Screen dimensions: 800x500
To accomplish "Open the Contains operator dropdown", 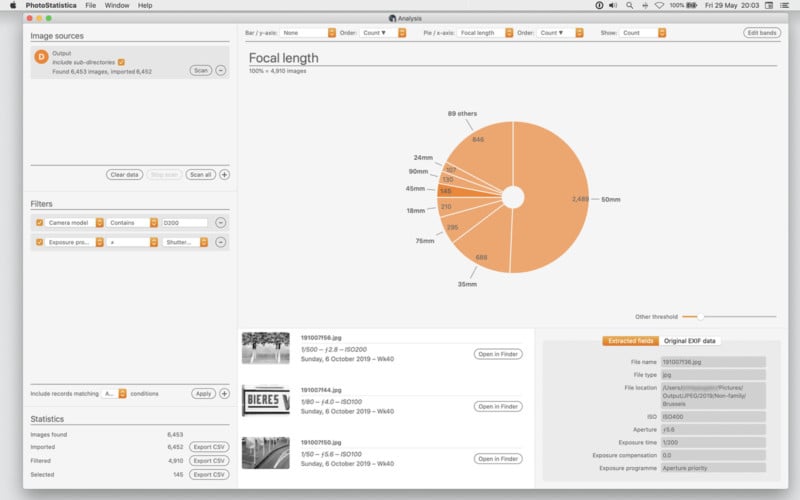I will click(132, 222).
